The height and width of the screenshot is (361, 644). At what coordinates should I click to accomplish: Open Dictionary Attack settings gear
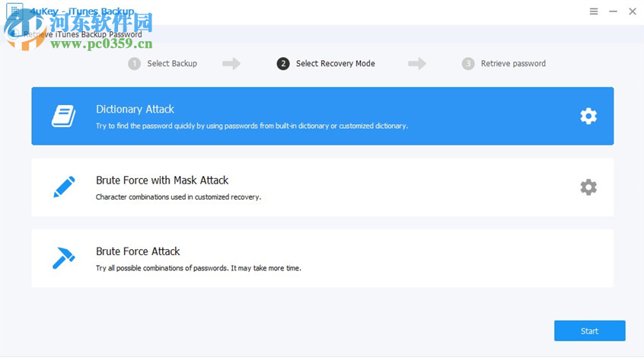588,117
